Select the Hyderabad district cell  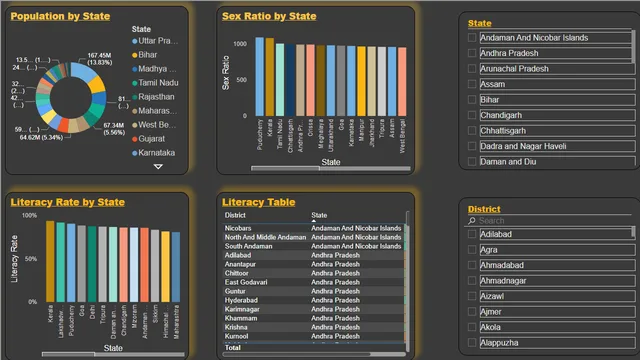pos(241,300)
